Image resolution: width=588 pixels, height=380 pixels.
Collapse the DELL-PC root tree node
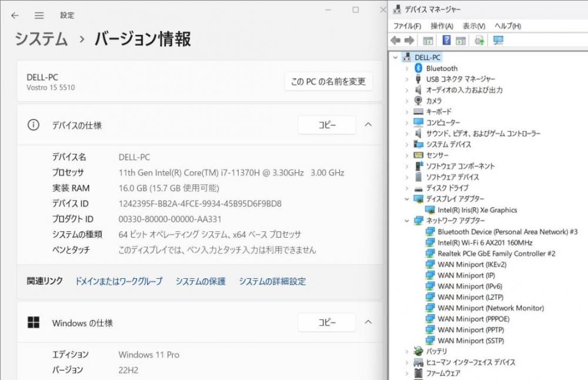point(395,58)
